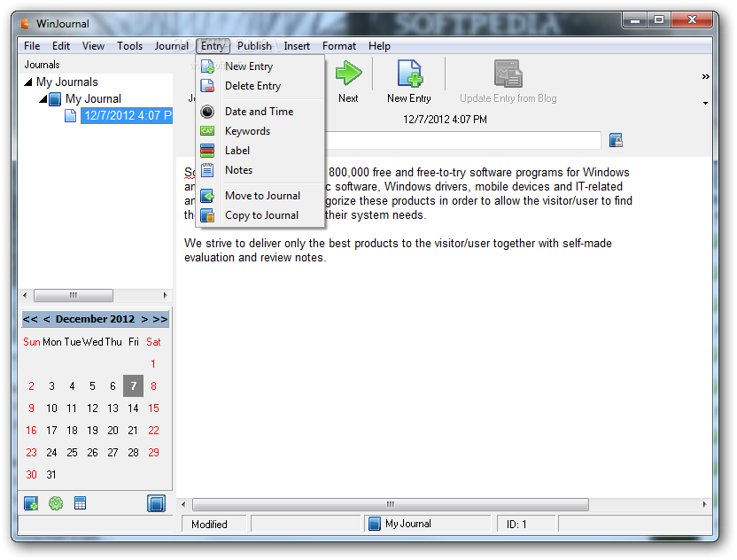Click the Copy to Journal icon
The width and height of the screenshot is (737, 560).
click(207, 215)
